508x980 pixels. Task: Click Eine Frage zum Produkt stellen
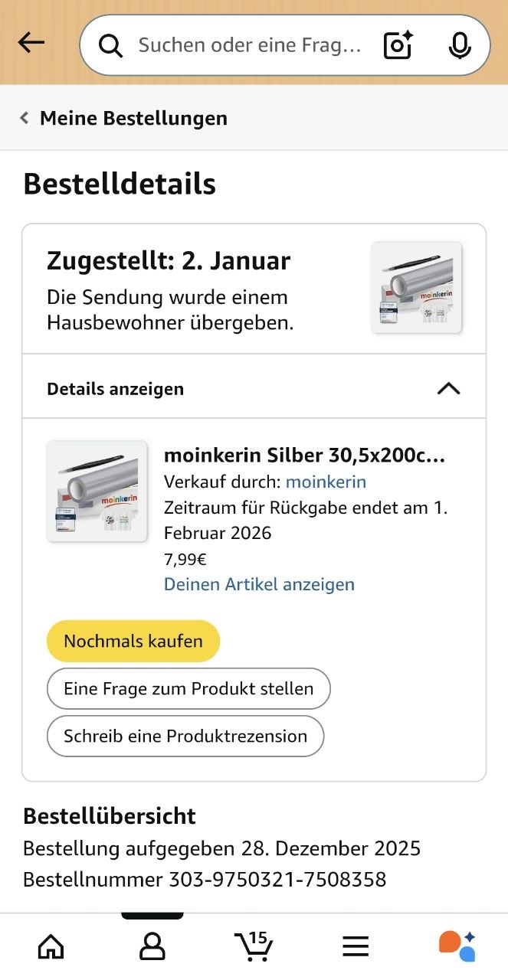coord(188,688)
